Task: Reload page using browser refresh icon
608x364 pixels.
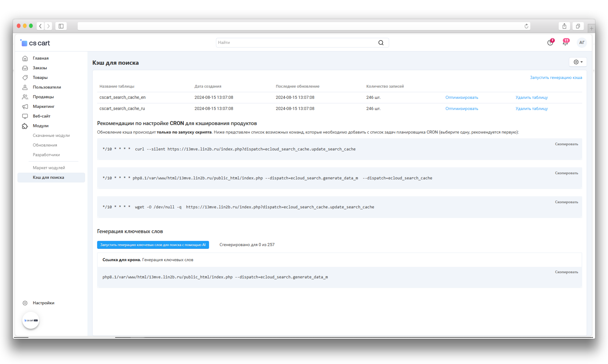Action: coord(526,26)
